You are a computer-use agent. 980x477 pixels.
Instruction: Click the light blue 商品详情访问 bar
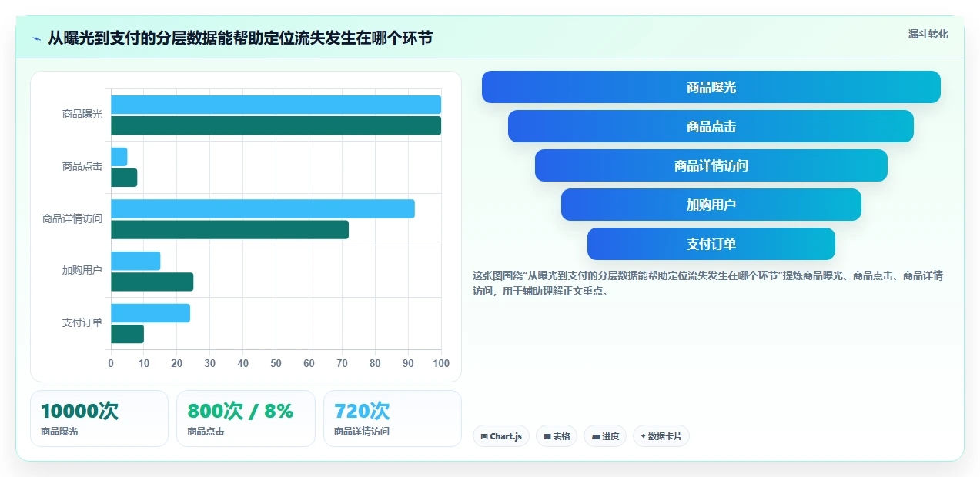[263, 208]
